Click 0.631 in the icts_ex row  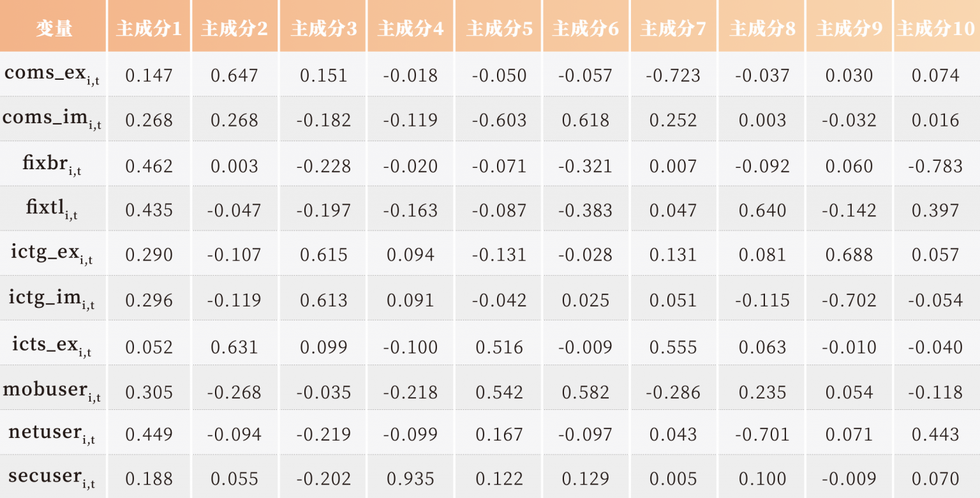pyautogui.click(x=234, y=347)
